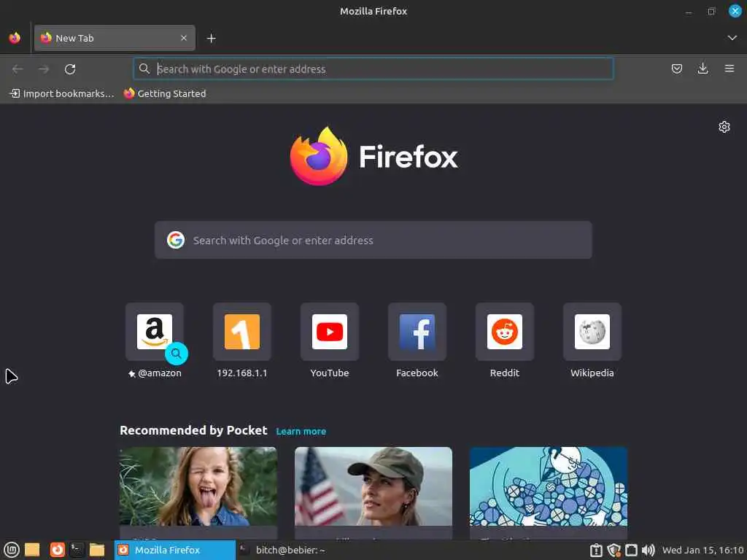Image resolution: width=747 pixels, height=560 pixels.
Task: Go forward one page
Action: (44, 69)
